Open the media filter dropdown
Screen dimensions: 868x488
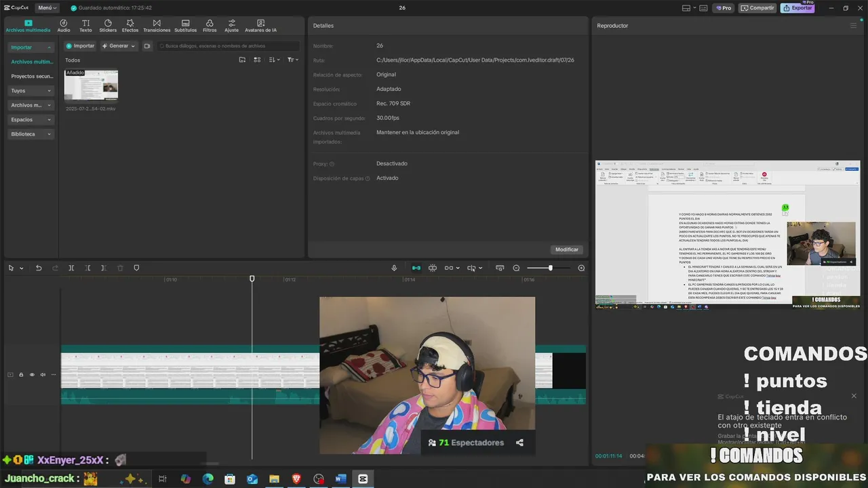tap(292, 60)
